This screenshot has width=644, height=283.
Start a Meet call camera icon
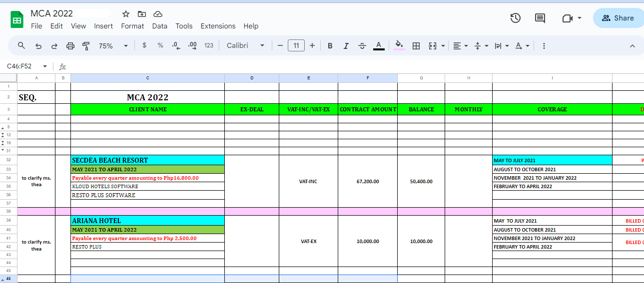coord(567,18)
